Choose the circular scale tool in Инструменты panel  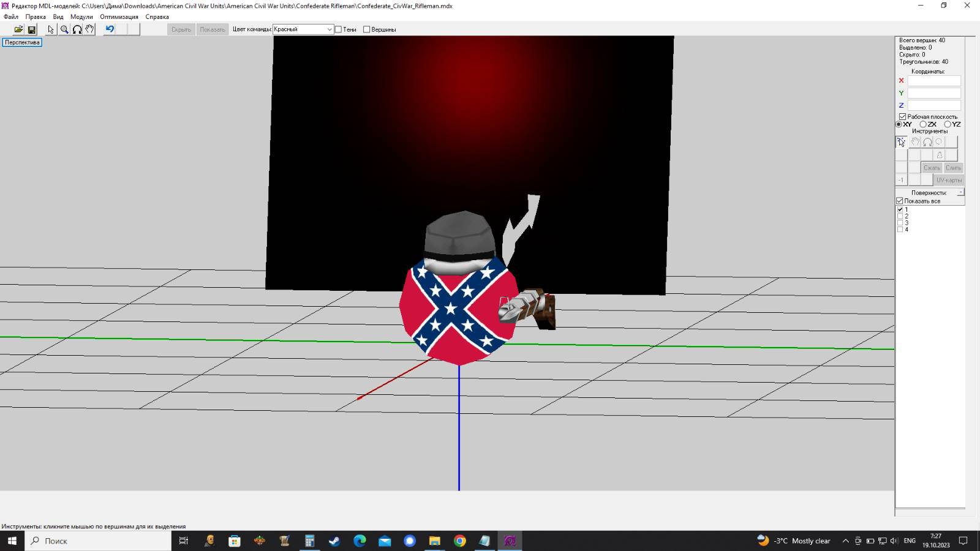pyautogui.click(x=939, y=142)
